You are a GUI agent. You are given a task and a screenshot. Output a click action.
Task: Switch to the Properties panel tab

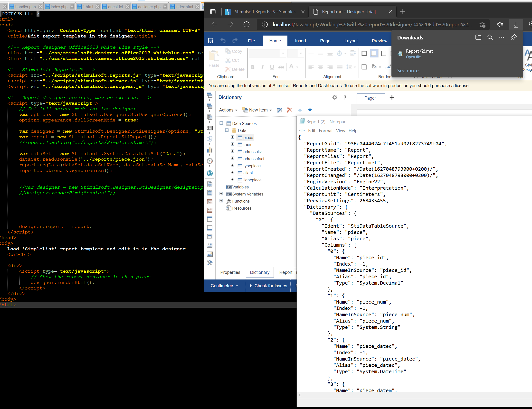pos(230,272)
